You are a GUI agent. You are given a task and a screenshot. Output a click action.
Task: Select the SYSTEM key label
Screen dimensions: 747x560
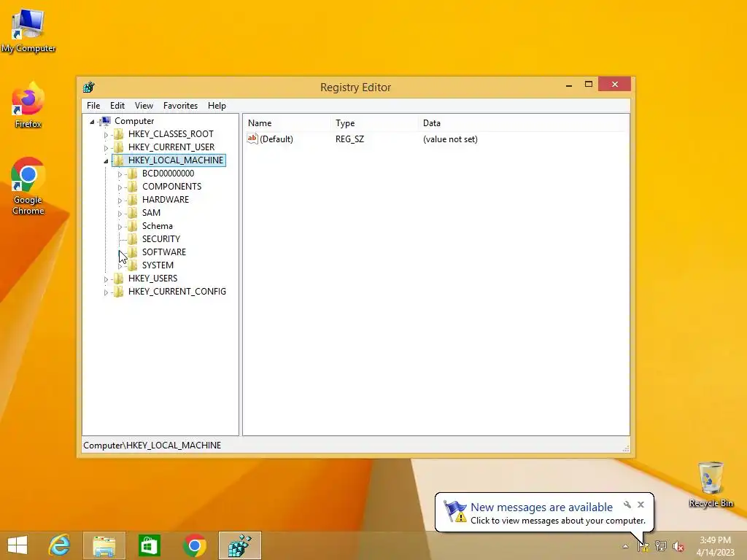pyautogui.click(x=158, y=265)
